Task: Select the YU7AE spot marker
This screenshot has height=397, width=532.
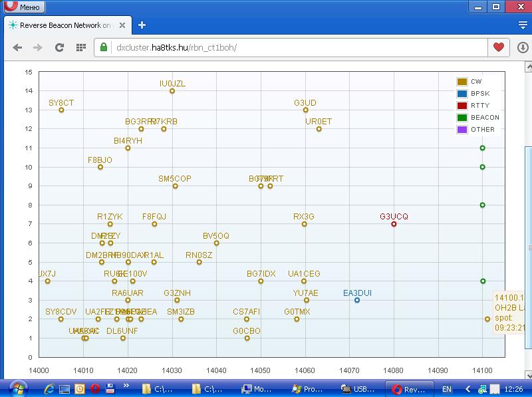Action: pos(307,300)
